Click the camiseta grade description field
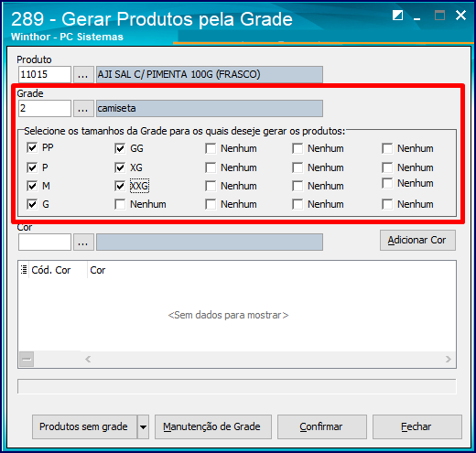 (x=210, y=108)
